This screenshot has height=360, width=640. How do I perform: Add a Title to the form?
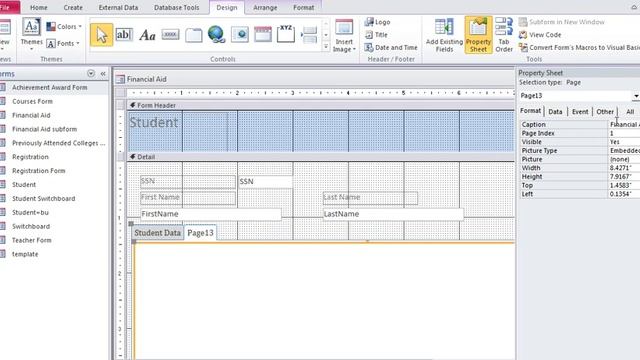pyautogui.click(x=376, y=35)
